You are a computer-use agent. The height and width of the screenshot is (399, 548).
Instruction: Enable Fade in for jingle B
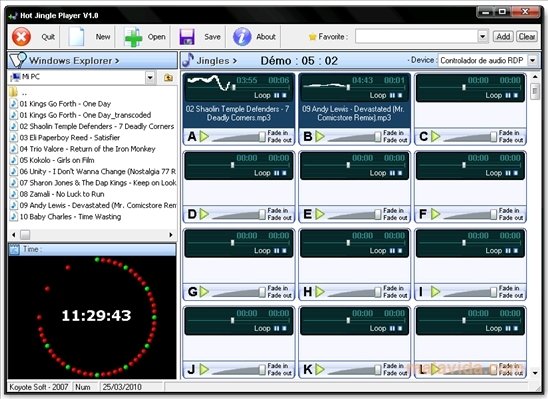(394, 133)
